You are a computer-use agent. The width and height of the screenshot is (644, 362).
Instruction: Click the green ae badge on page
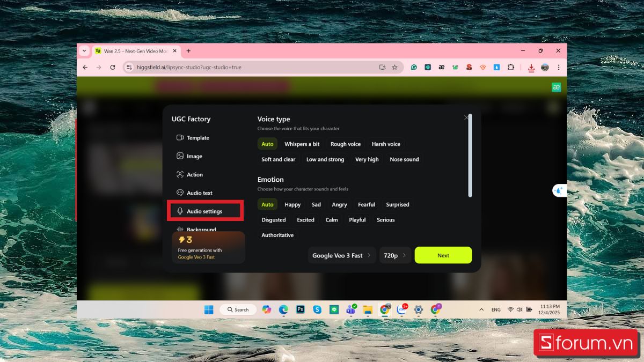(x=557, y=87)
